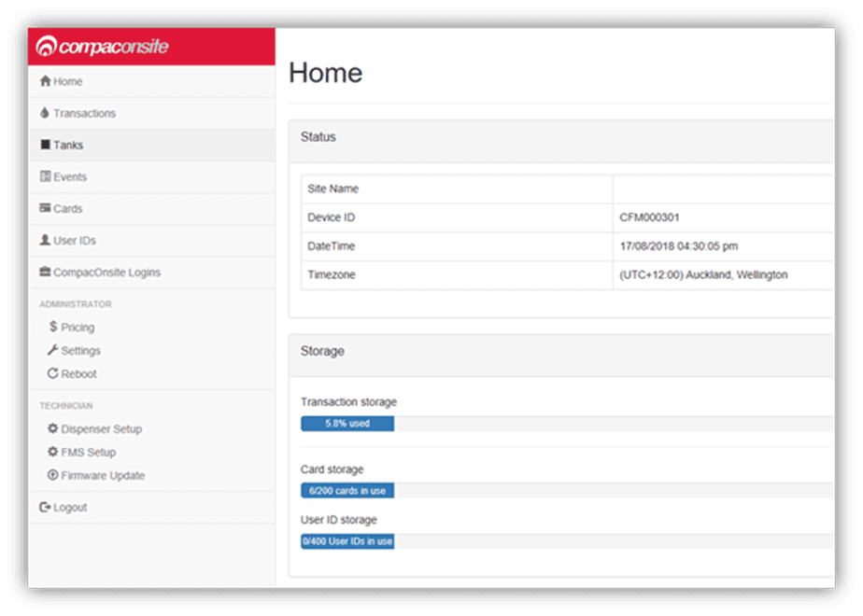Click the CompacOnsite Logins briefcase icon
Image resolution: width=863 pixels, height=616 pixels.
[45, 272]
